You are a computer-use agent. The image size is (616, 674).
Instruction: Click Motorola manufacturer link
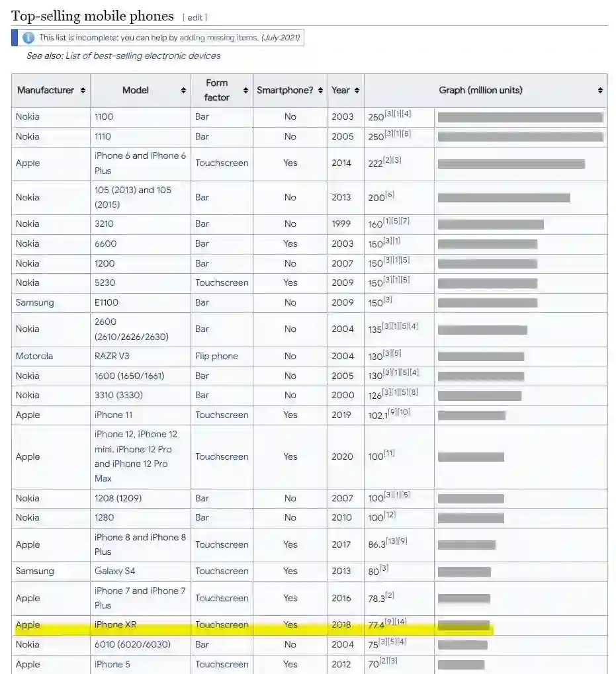click(x=34, y=357)
